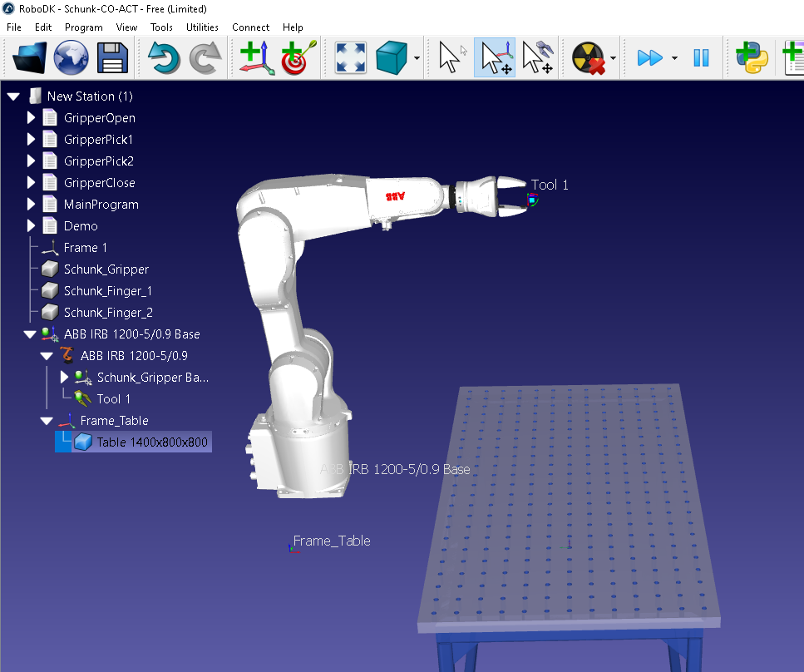This screenshot has width=804, height=672.
Task: Redo the last undone action
Action: click(205, 57)
